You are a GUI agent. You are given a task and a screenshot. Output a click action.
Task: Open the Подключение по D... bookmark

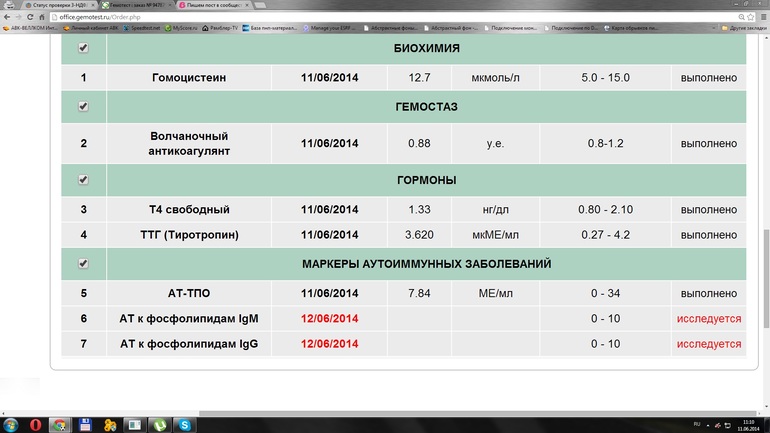pyautogui.click(x=571, y=28)
